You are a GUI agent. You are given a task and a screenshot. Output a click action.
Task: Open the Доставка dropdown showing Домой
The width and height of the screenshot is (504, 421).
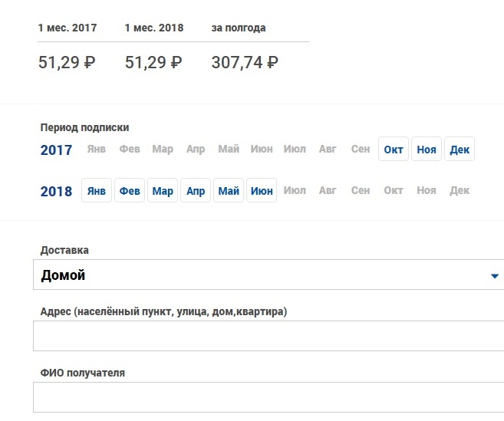pos(268,275)
